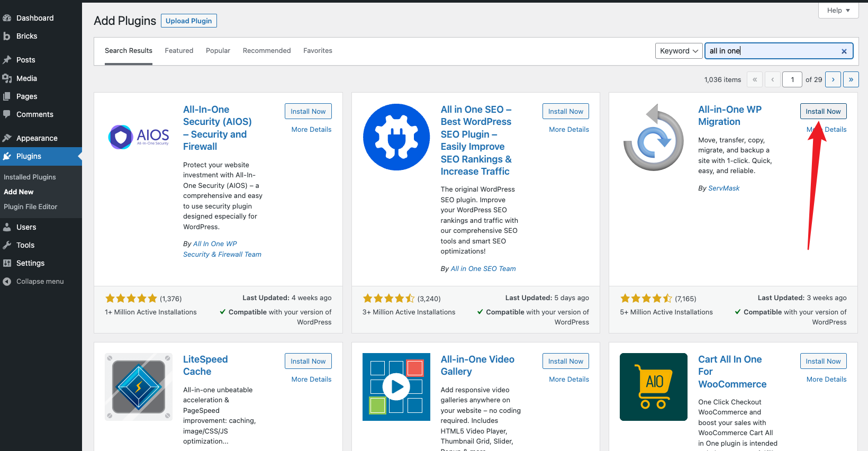This screenshot has height=451, width=868.
Task: Click the Dashboard gauge icon in sidebar
Action: click(7, 18)
